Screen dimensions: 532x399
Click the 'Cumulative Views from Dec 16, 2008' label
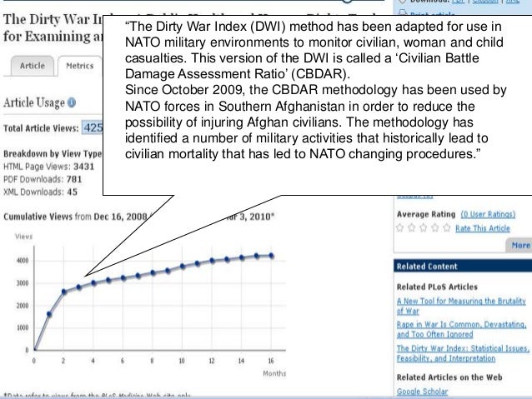(x=75, y=217)
